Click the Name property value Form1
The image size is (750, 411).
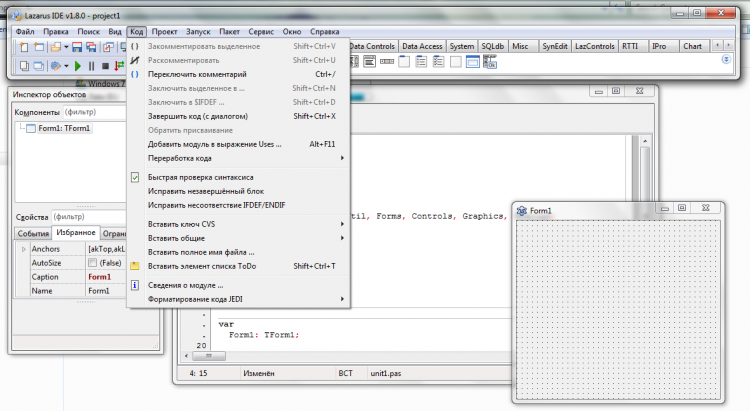[x=106, y=291]
